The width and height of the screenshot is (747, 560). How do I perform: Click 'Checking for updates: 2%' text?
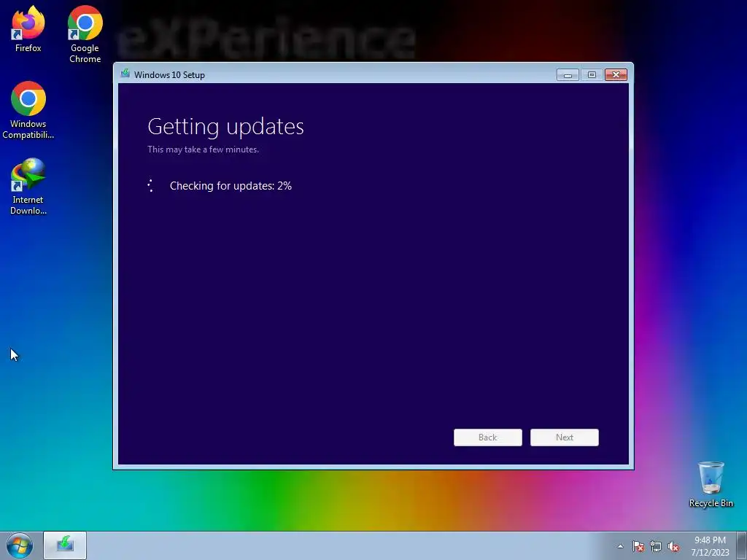tap(231, 186)
